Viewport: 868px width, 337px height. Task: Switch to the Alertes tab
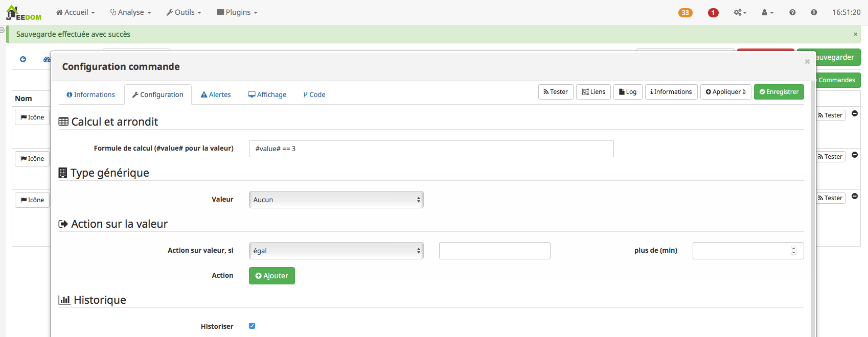click(216, 94)
